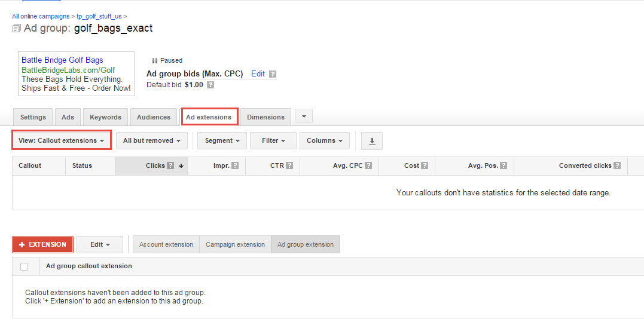Click help icon beside Cost column
Viewport: 644px width, 319px height.
click(x=425, y=166)
